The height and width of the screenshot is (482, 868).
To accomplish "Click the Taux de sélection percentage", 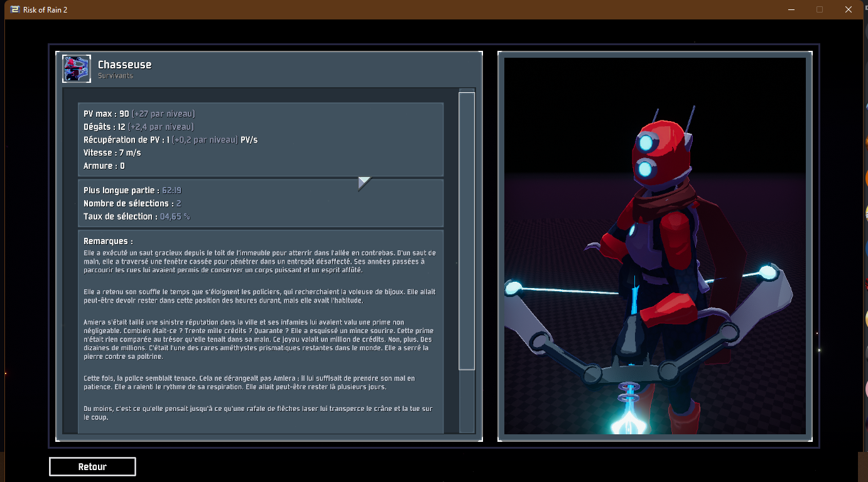I will tap(175, 217).
